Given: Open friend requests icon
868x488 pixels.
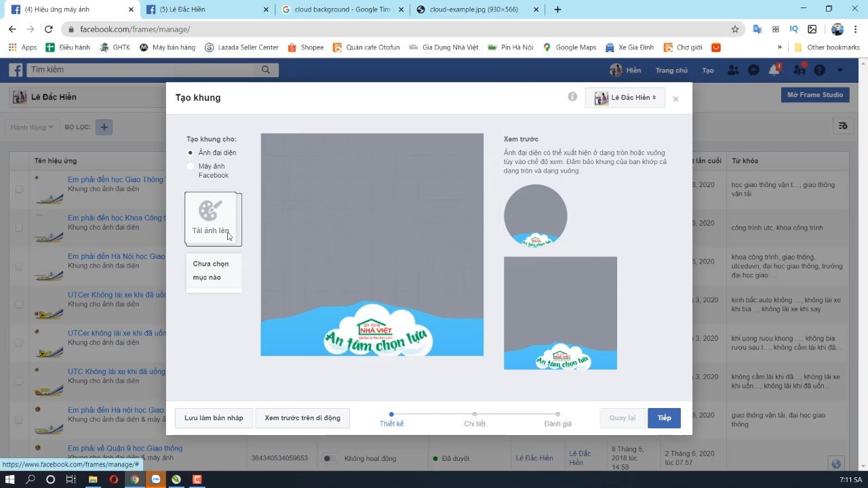Looking at the screenshot, I should [x=732, y=70].
